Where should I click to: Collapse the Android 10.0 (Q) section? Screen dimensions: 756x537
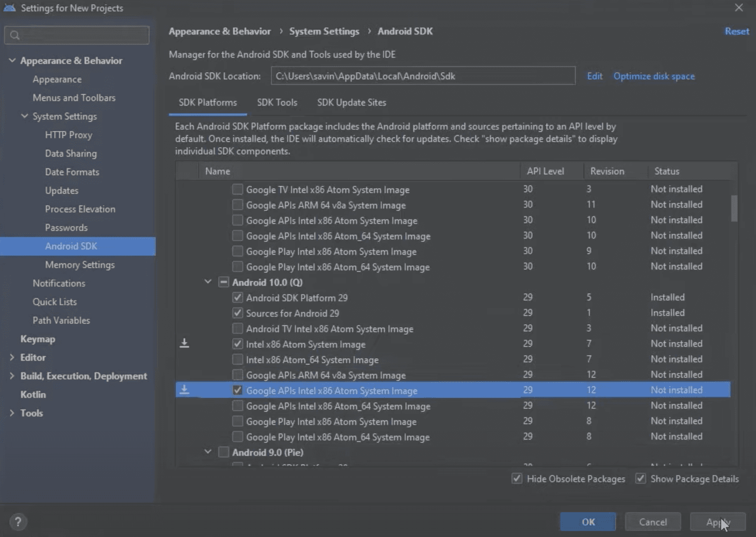pos(207,282)
